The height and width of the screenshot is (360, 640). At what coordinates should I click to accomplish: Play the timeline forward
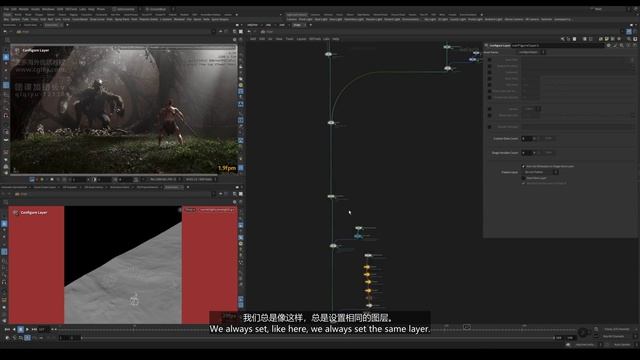click(x=27, y=329)
